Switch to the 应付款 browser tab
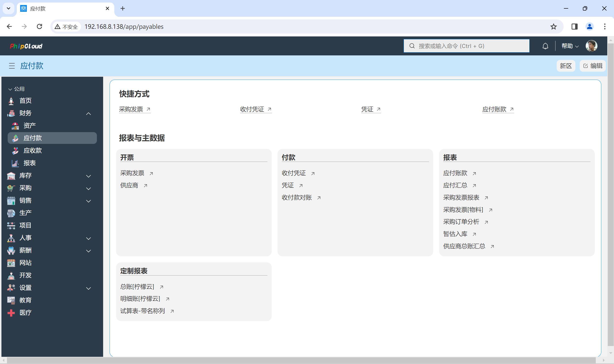Image resolution: width=614 pixels, height=364 pixels. (65, 9)
